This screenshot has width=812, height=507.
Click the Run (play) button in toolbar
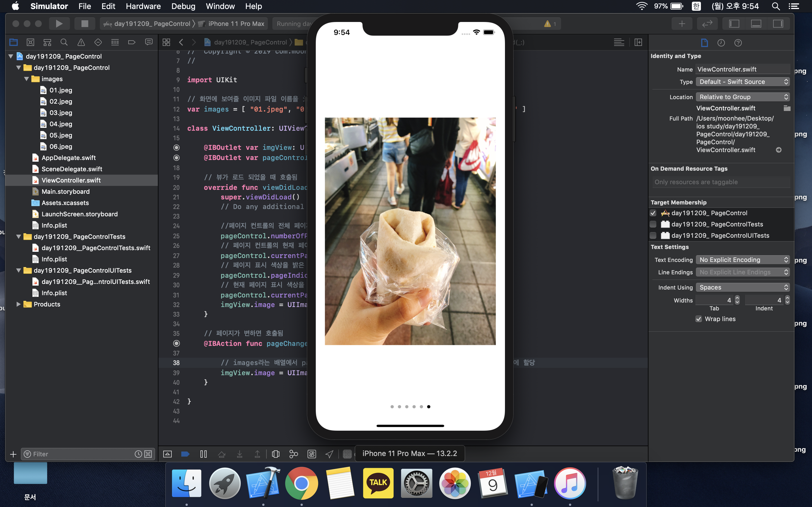(x=59, y=23)
